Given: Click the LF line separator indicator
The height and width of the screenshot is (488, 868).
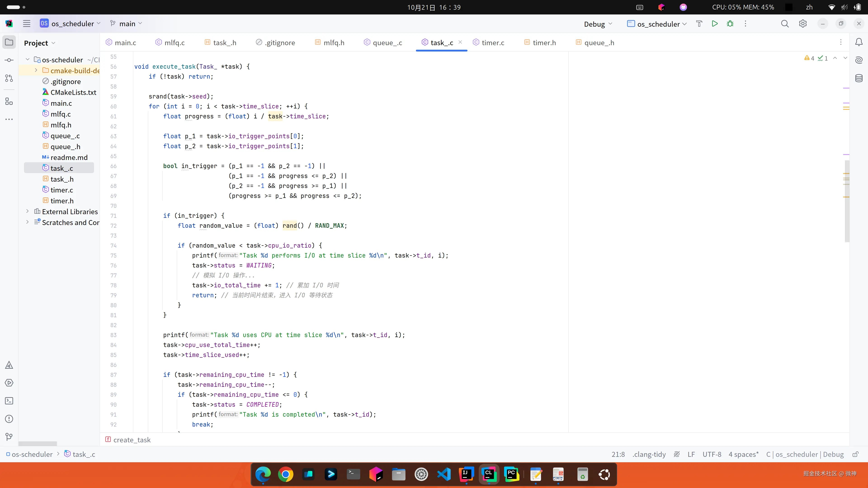Looking at the screenshot, I should (691, 454).
